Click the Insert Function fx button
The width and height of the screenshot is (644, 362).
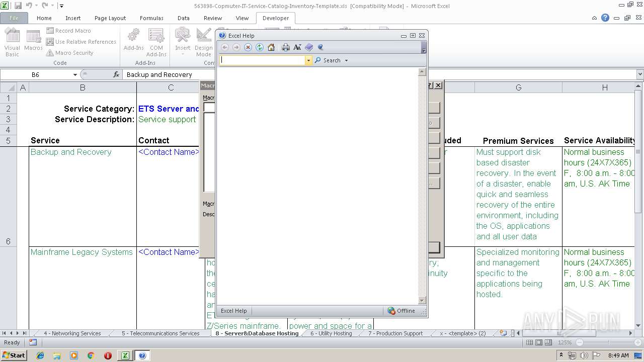point(116,74)
